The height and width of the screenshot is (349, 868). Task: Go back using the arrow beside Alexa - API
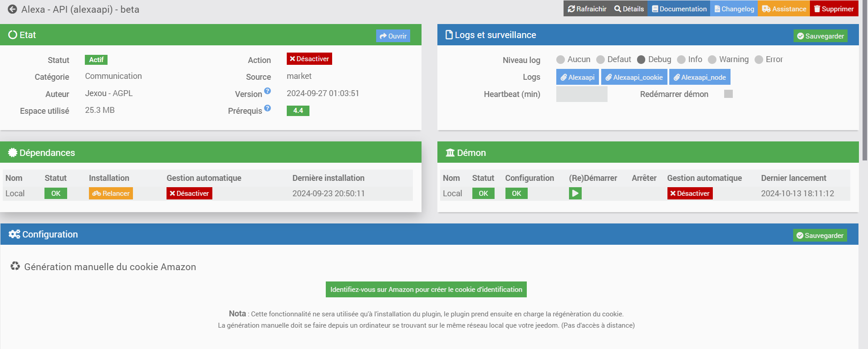click(x=13, y=9)
